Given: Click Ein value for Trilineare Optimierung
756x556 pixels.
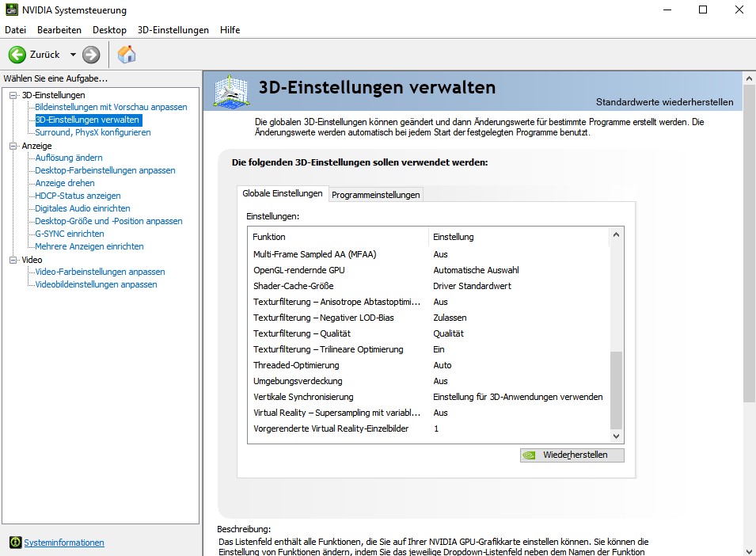Looking at the screenshot, I should click(x=439, y=349).
